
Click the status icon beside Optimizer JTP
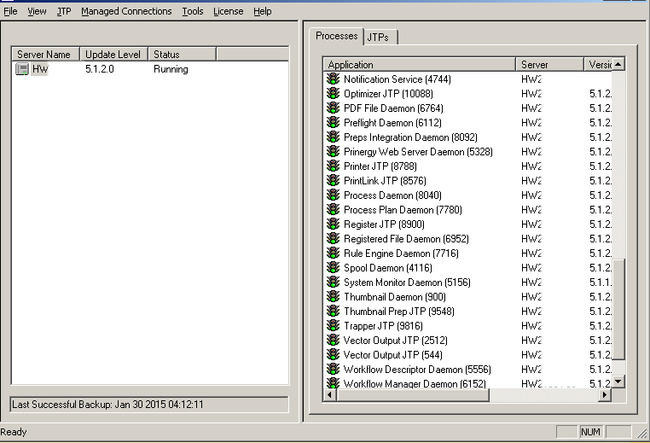tap(333, 93)
